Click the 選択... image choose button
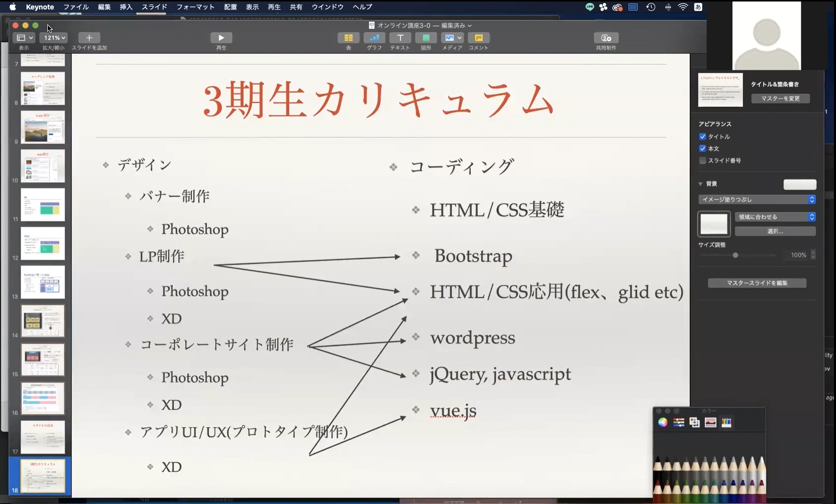The width and height of the screenshot is (836, 504). pyautogui.click(x=775, y=231)
